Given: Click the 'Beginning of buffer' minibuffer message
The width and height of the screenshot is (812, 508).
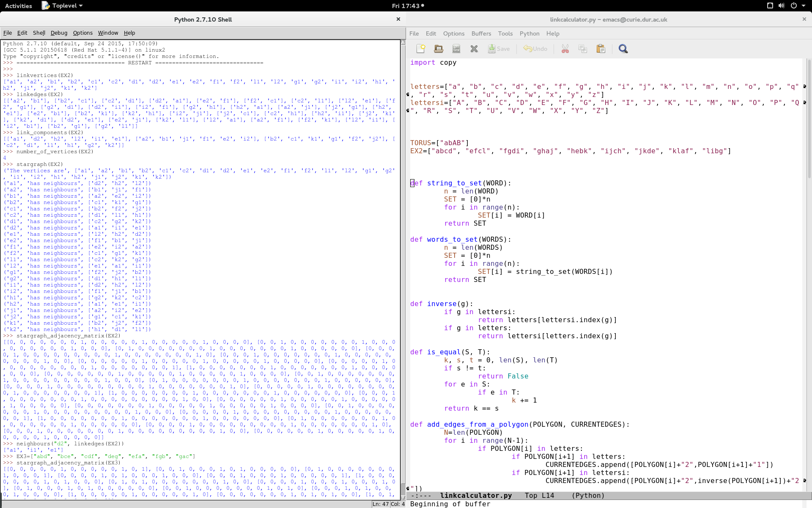Looking at the screenshot, I should [450, 504].
